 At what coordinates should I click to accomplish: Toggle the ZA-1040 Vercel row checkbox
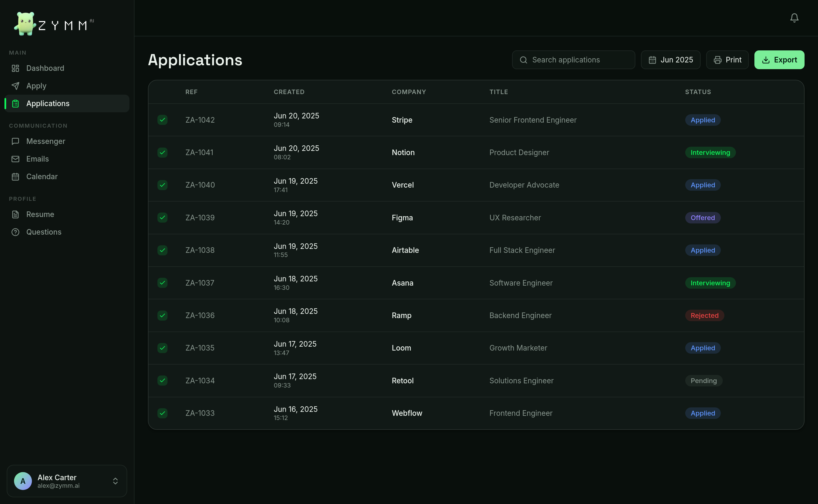click(162, 185)
